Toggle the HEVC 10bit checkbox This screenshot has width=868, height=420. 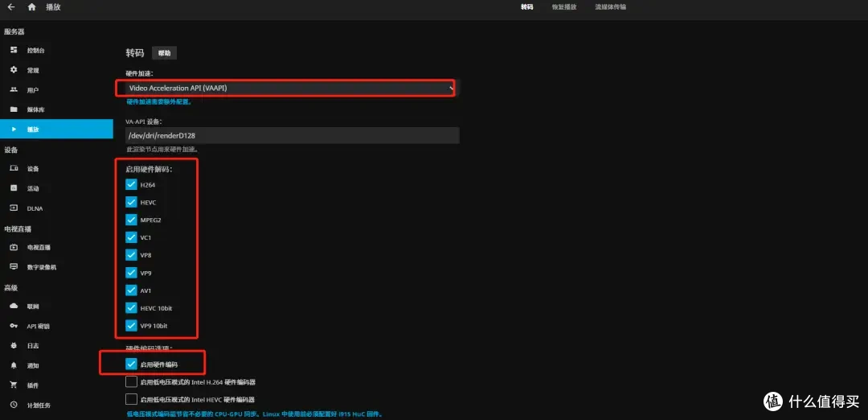[x=131, y=307]
